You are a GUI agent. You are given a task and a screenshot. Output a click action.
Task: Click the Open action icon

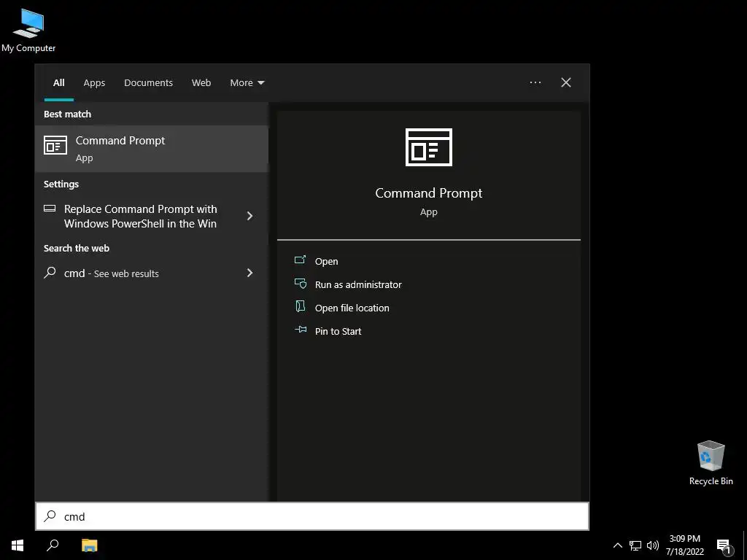tap(300, 260)
